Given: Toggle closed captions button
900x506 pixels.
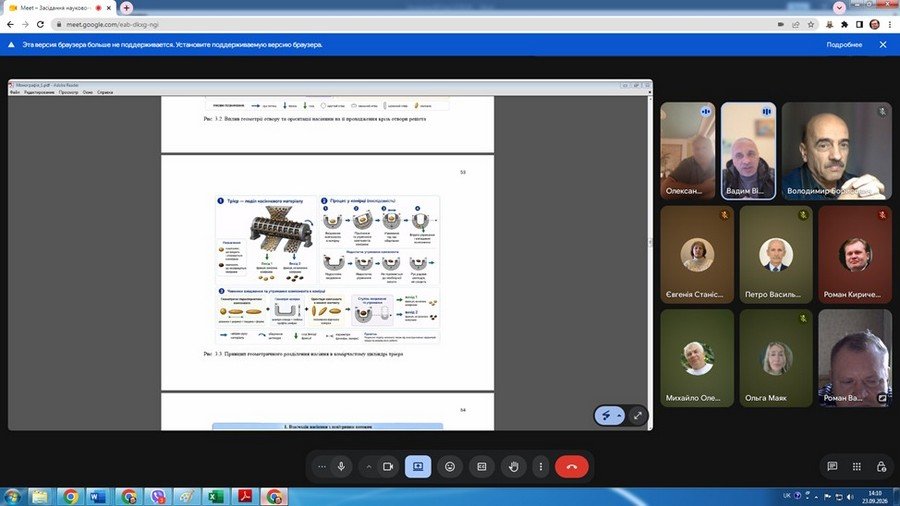Looking at the screenshot, I should tap(482, 466).
